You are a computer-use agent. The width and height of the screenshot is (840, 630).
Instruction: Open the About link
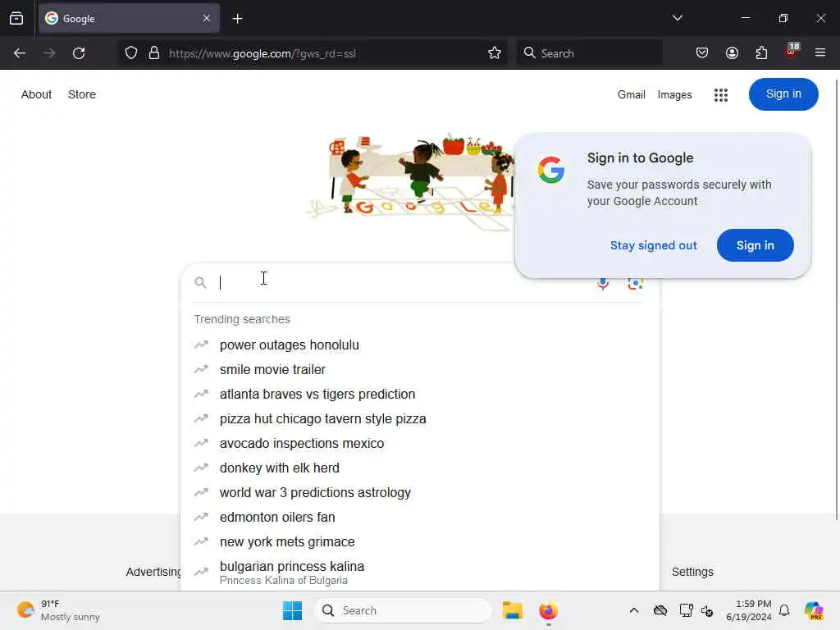36,94
